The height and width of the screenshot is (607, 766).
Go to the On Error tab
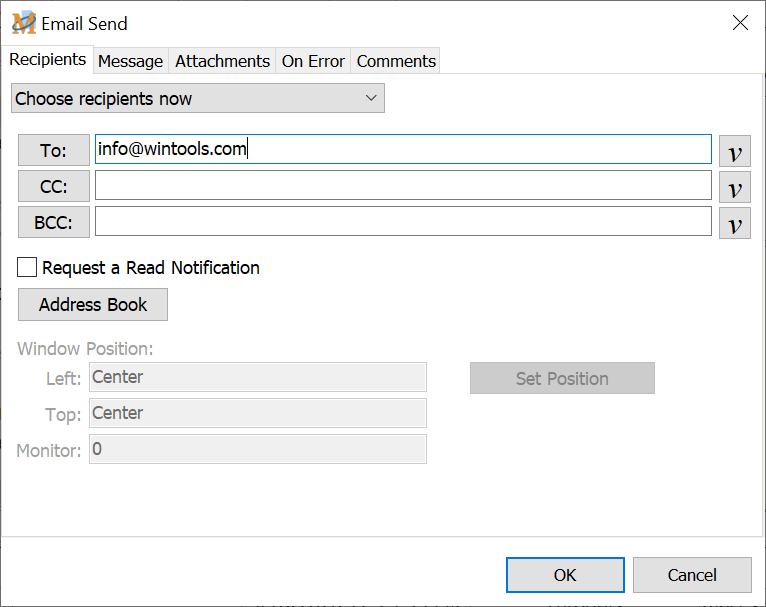[313, 61]
